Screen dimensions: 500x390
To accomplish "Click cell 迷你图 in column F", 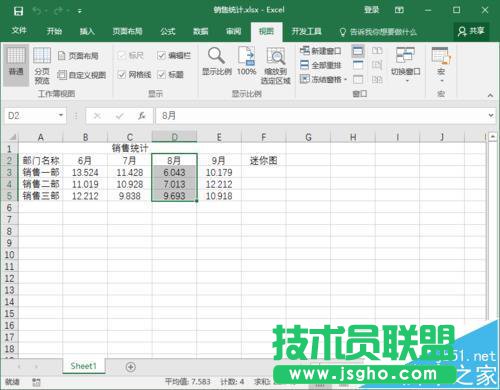I will [264, 161].
